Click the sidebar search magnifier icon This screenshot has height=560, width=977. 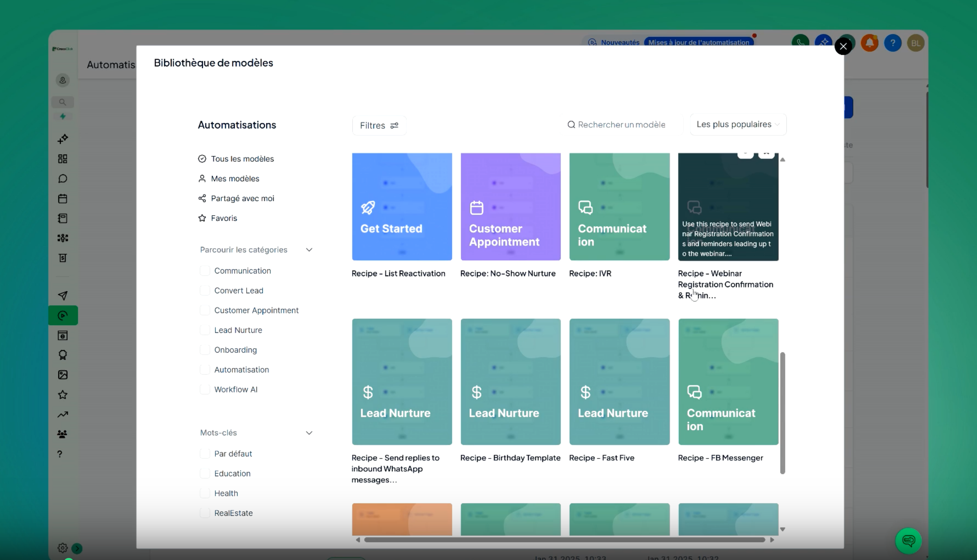[62, 102]
